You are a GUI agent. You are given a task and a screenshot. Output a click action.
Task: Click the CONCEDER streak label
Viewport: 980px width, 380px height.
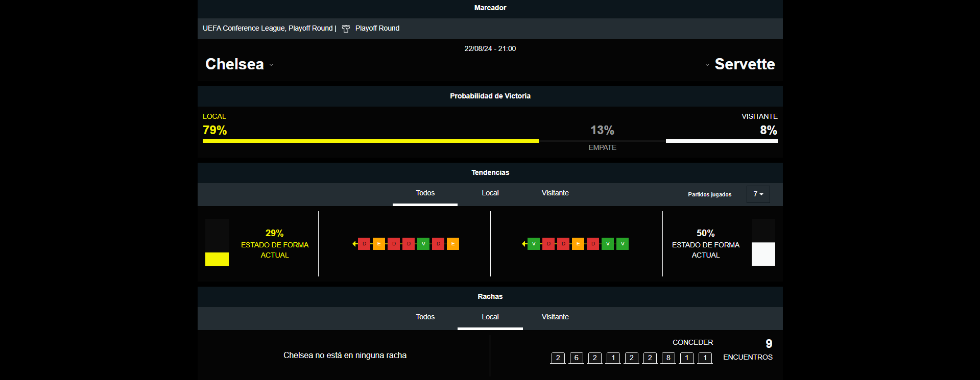693,342
